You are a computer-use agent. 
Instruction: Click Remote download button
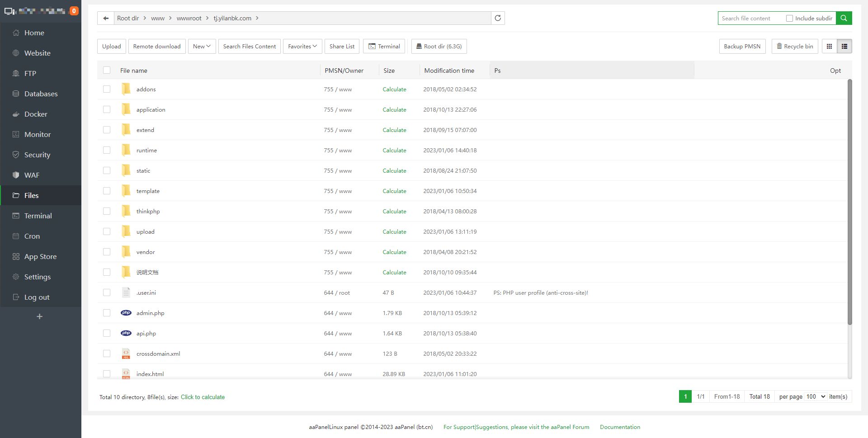coord(157,46)
